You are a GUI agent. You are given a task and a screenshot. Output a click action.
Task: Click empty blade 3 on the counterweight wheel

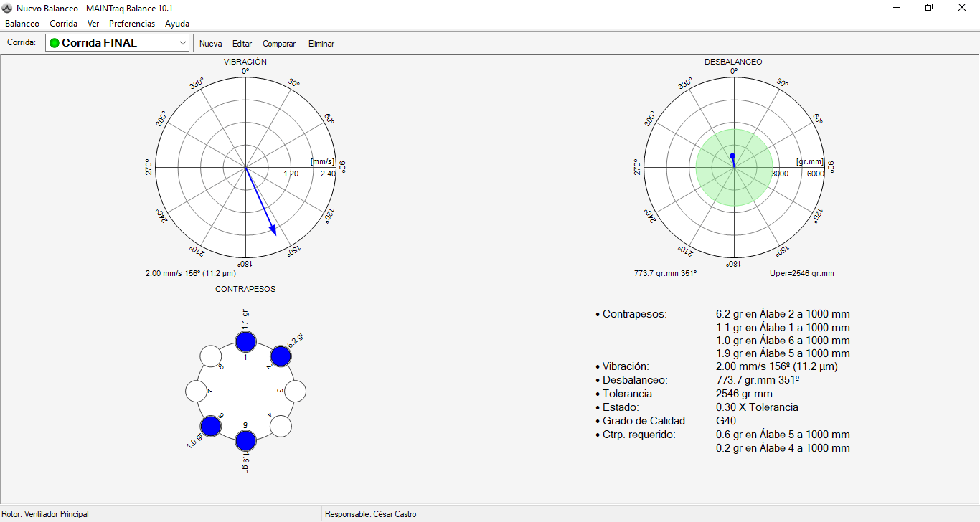tap(296, 391)
